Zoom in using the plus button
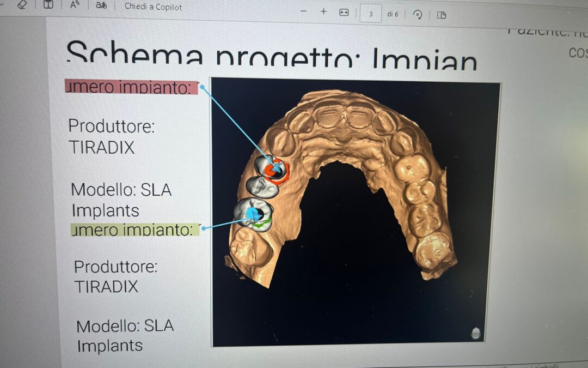The image size is (588, 368). 323,11
